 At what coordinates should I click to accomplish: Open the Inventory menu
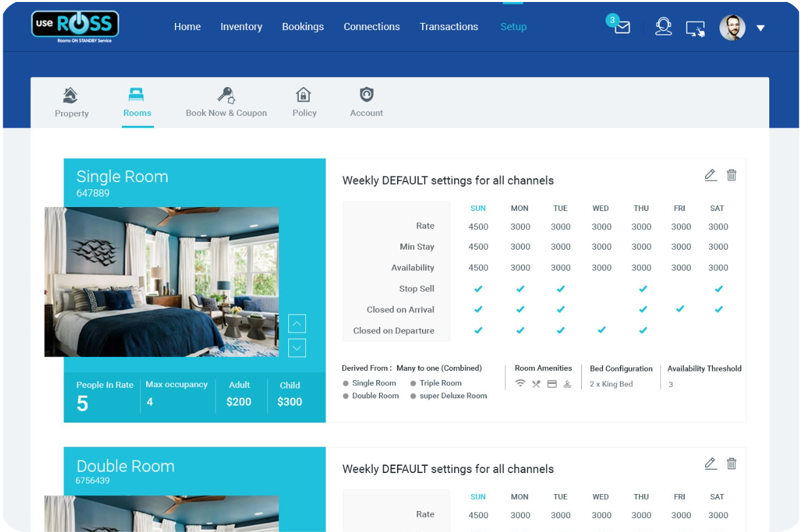pos(241,27)
